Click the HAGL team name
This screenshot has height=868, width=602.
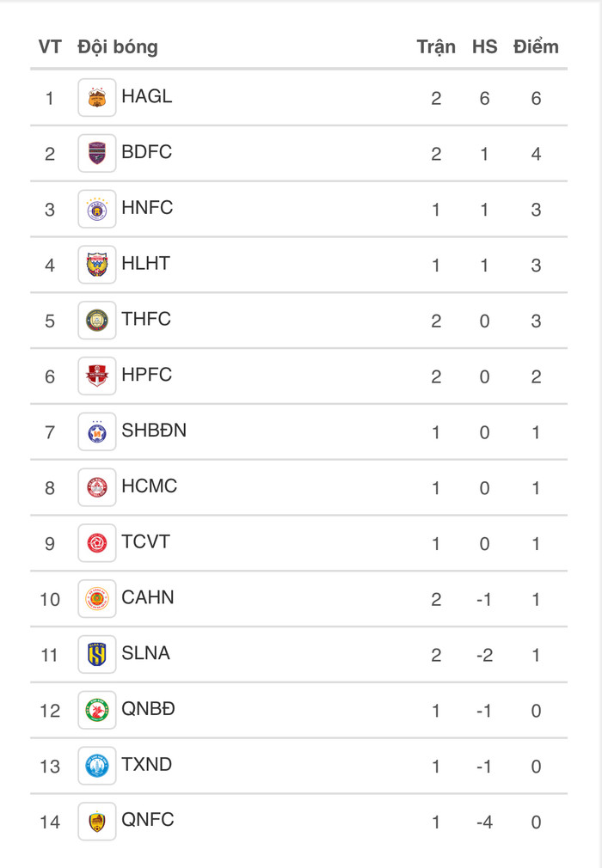[x=147, y=96]
